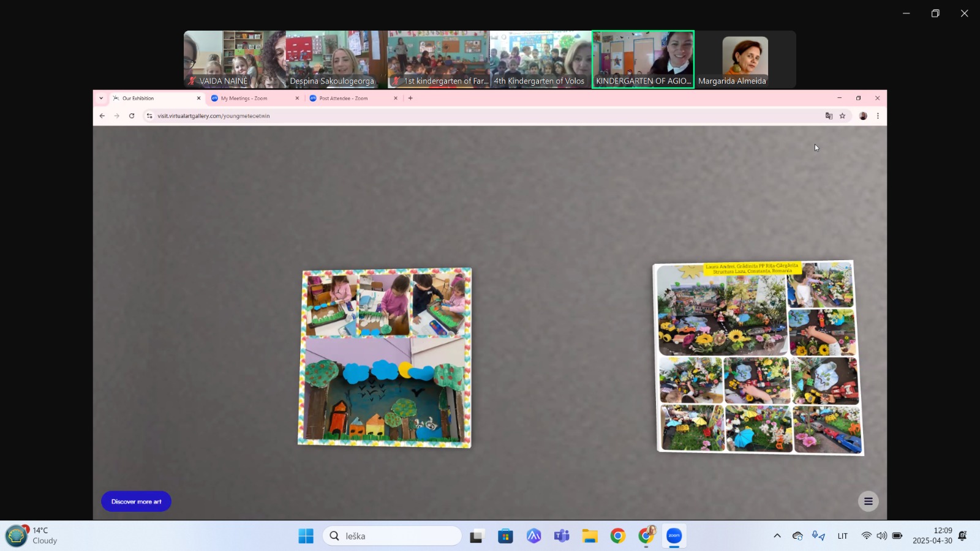Open the translate page icon
This screenshot has width=980, height=551.
pyautogui.click(x=829, y=116)
